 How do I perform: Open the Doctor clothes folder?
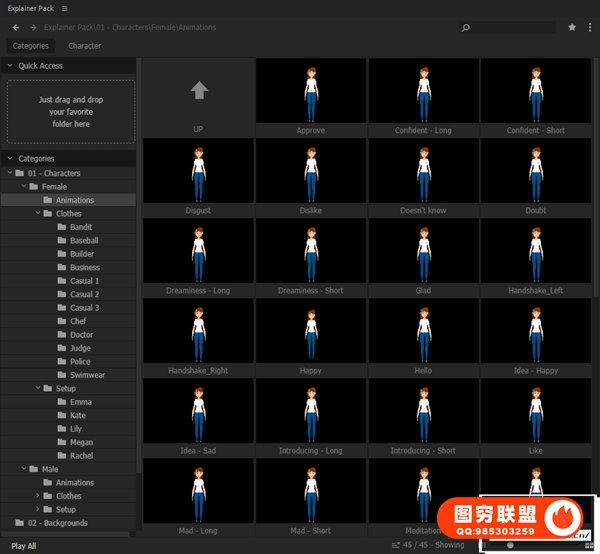point(81,335)
